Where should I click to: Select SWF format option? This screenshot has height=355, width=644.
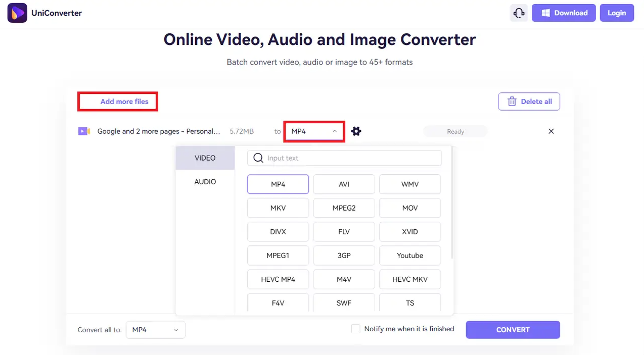[344, 302]
